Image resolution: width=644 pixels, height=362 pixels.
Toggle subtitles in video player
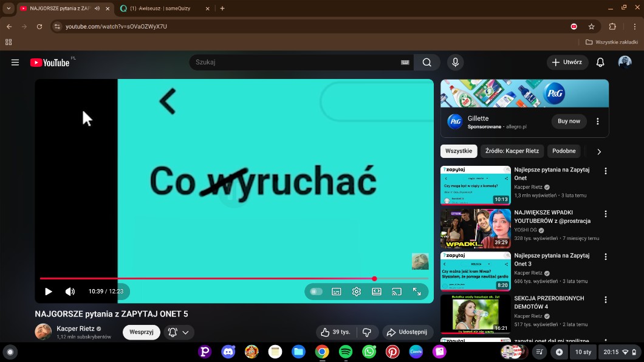pos(337,292)
